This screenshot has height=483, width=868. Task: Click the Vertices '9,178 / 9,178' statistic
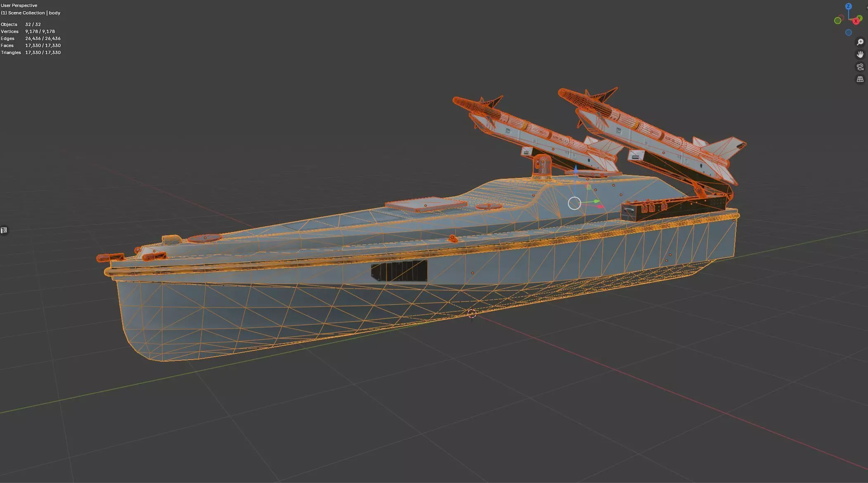(40, 31)
